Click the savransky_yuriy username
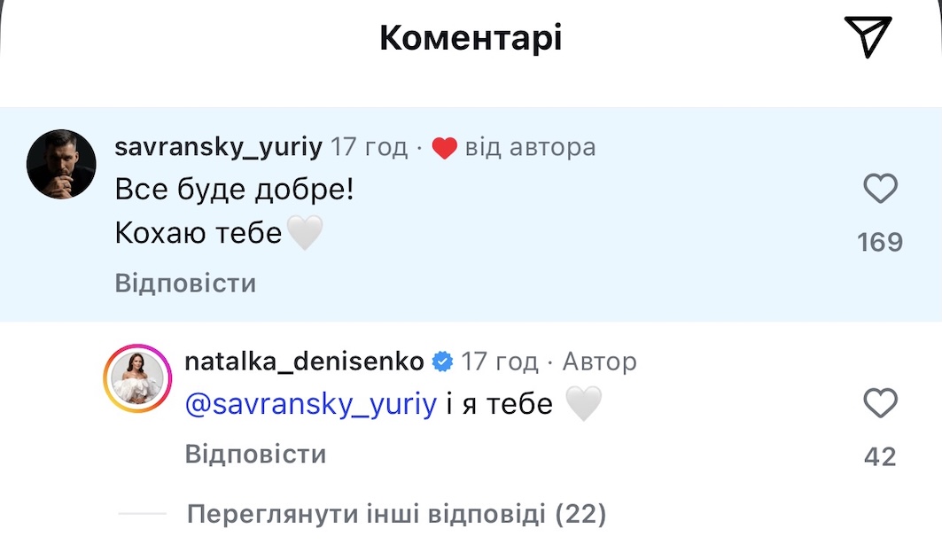 point(218,147)
